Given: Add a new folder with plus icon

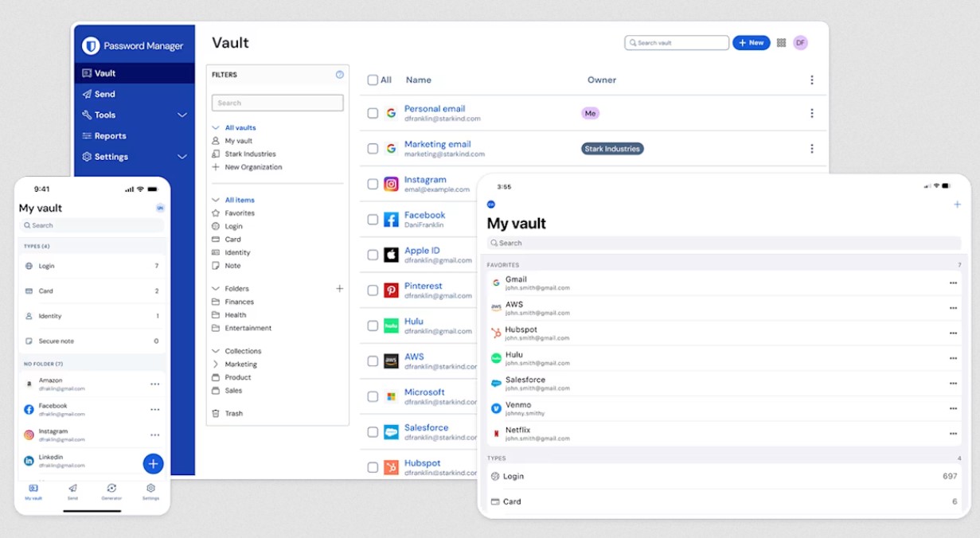Looking at the screenshot, I should pos(340,289).
